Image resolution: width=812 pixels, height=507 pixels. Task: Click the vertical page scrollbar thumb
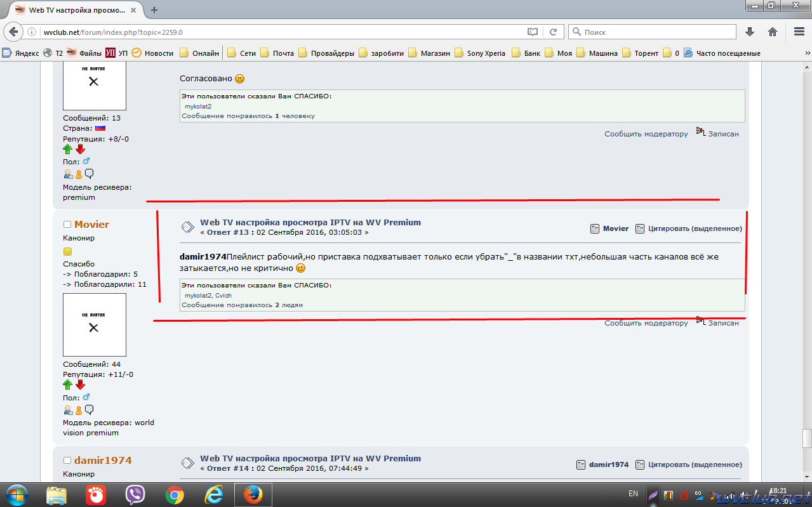(807, 438)
